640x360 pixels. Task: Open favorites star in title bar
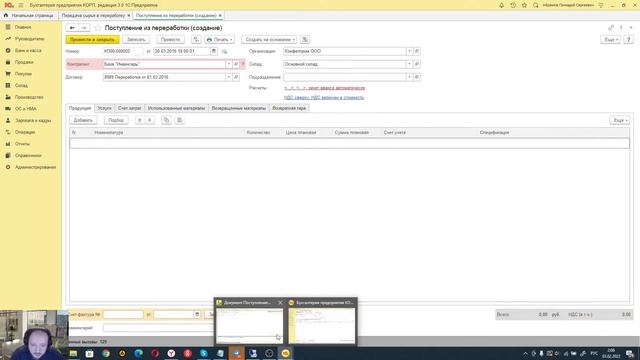tap(524, 5)
